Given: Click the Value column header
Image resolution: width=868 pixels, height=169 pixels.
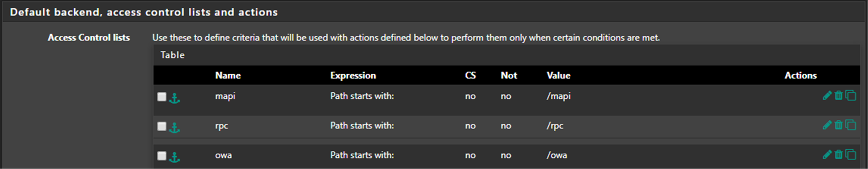Looking at the screenshot, I should (558, 75).
